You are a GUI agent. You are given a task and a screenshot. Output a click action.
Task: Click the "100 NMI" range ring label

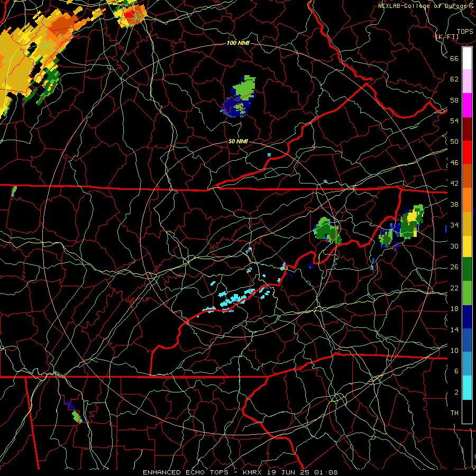(238, 43)
